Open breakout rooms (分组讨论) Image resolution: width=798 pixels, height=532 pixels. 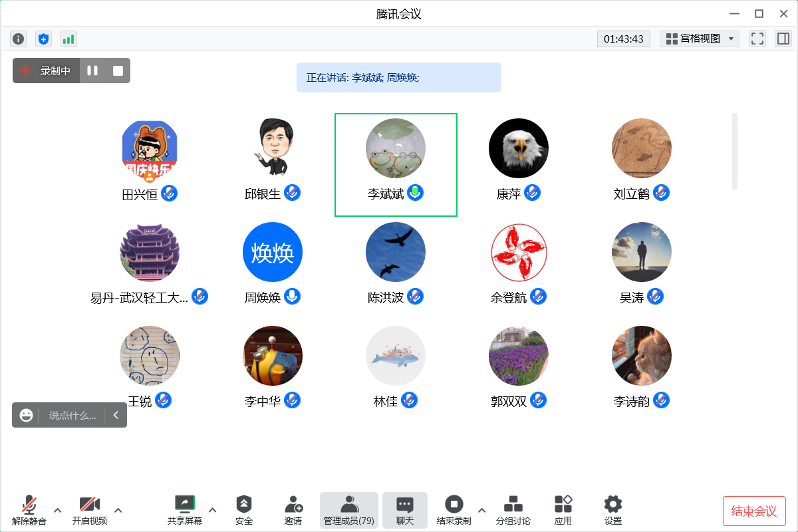click(513, 510)
